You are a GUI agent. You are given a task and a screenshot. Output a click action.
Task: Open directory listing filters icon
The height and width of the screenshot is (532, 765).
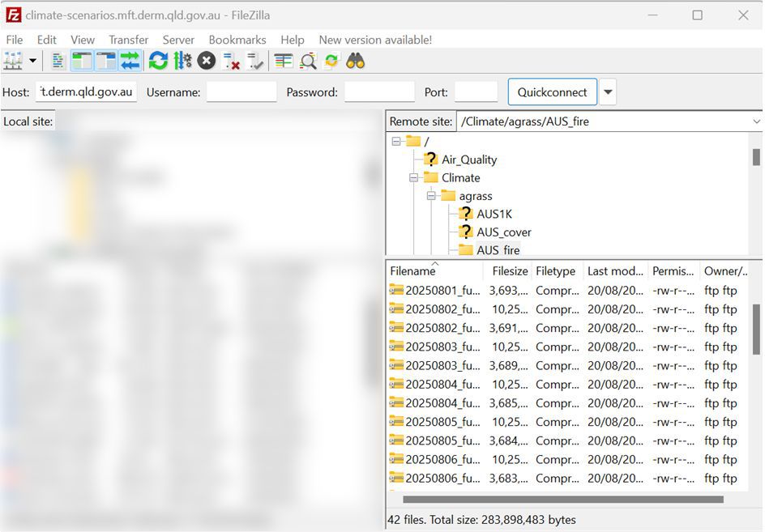pos(284,61)
